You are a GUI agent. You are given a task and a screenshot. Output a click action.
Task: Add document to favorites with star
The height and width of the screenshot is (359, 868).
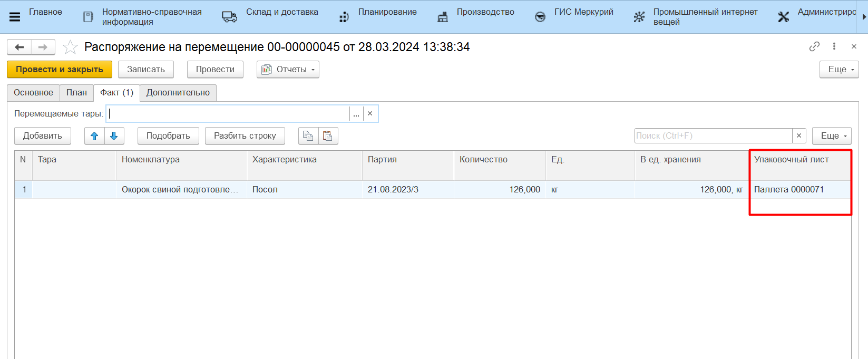[x=70, y=47]
